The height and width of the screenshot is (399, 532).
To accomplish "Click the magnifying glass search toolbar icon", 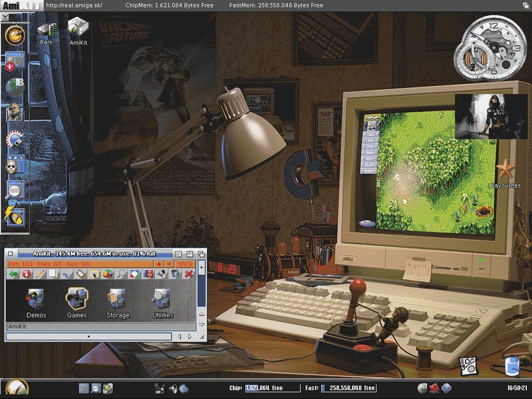I will click(121, 274).
